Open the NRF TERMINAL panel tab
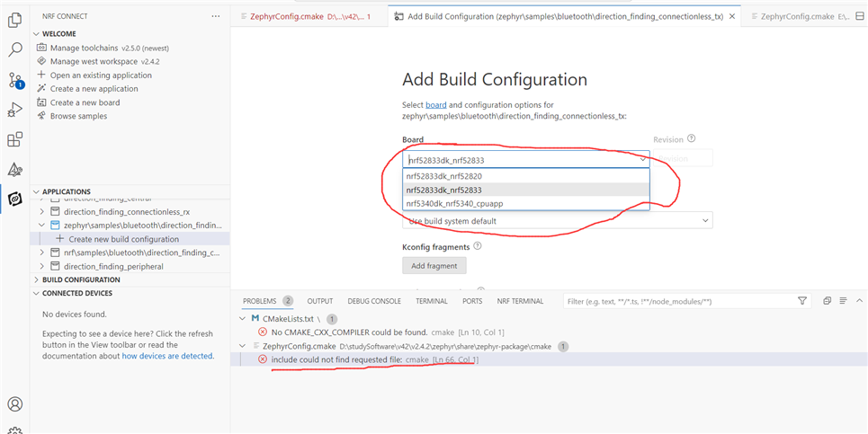Screen dimensions: 868x434 tap(520, 301)
